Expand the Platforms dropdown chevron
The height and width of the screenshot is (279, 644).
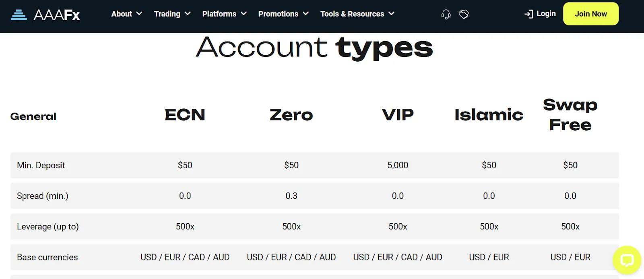244,14
